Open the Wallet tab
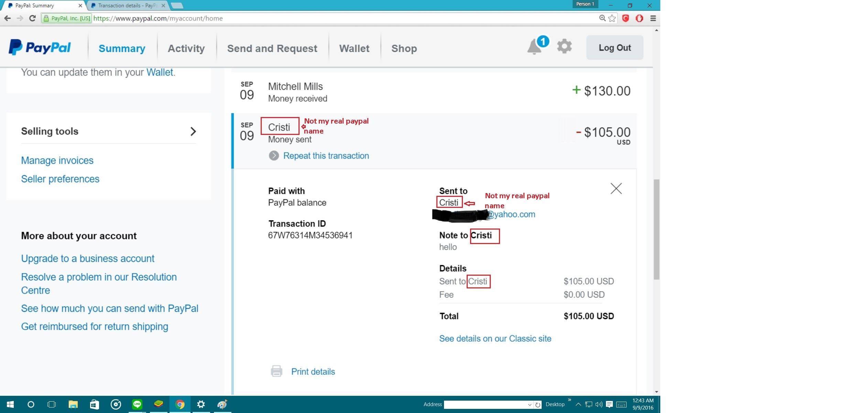This screenshot has height=413, width=868. (354, 48)
